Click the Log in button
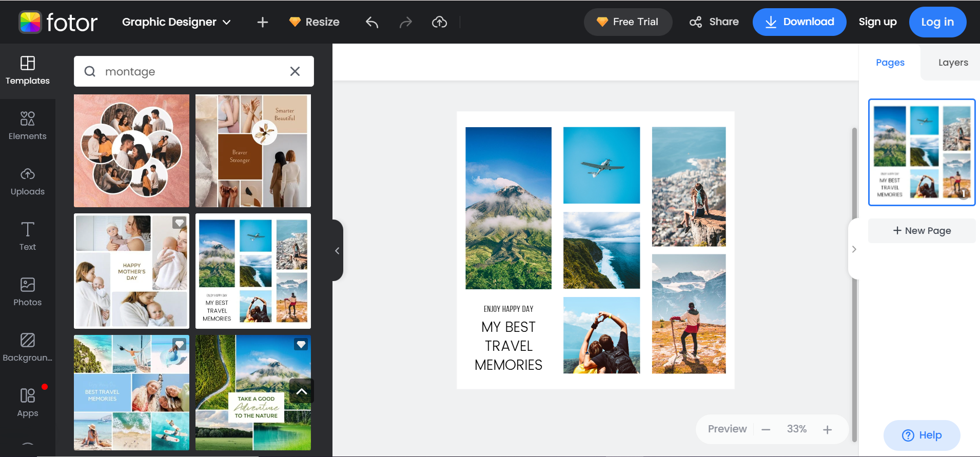The image size is (980, 457). 937,22
